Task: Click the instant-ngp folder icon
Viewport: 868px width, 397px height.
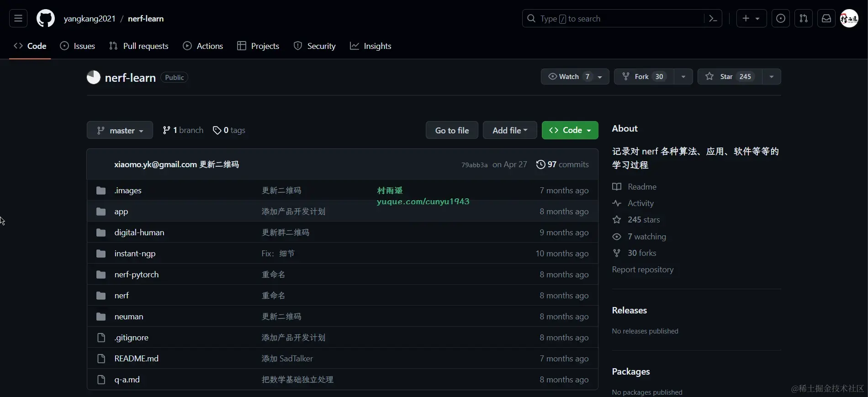Action: (101, 254)
